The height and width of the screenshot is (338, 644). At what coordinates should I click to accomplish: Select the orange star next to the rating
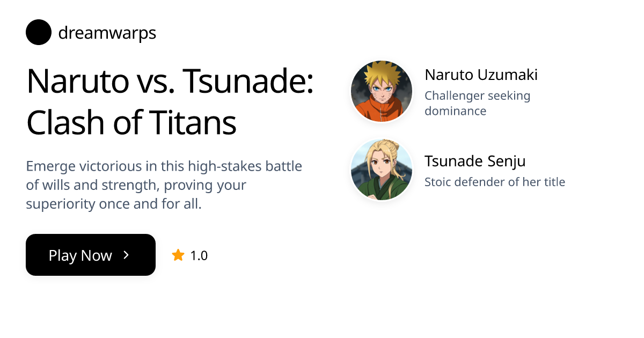tap(178, 255)
